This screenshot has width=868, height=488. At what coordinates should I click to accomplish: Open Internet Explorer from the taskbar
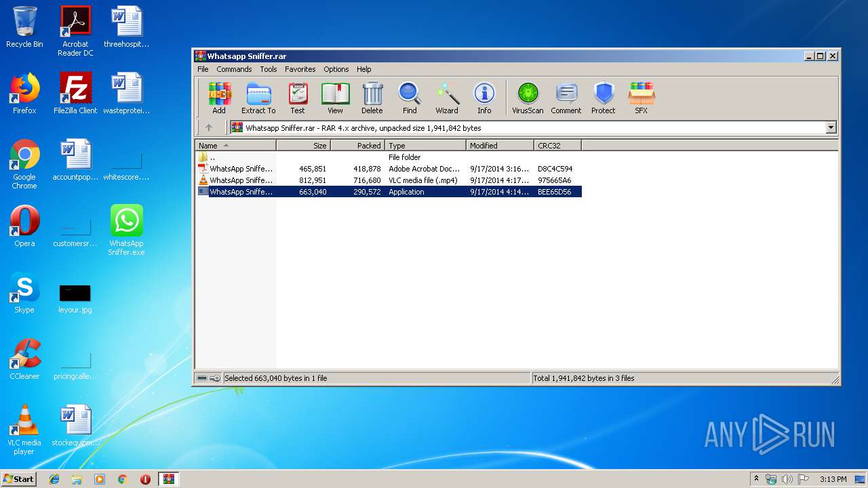(x=54, y=479)
